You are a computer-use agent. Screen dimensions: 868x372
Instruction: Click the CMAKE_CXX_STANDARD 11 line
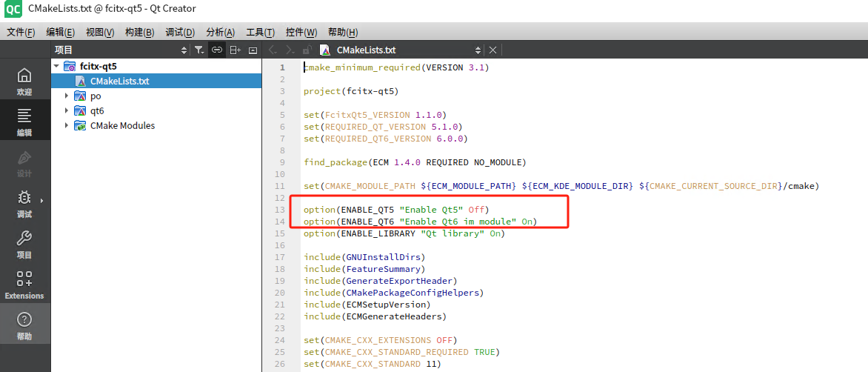[x=372, y=364]
